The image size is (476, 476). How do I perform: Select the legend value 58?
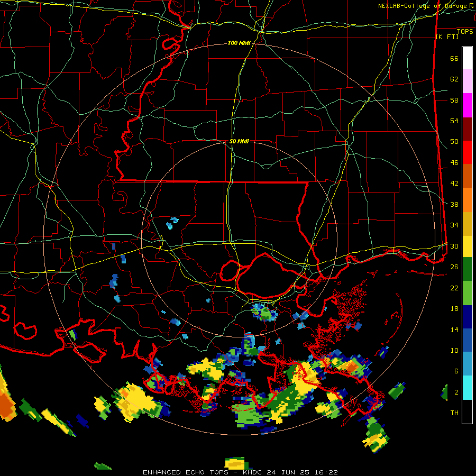(454, 100)
